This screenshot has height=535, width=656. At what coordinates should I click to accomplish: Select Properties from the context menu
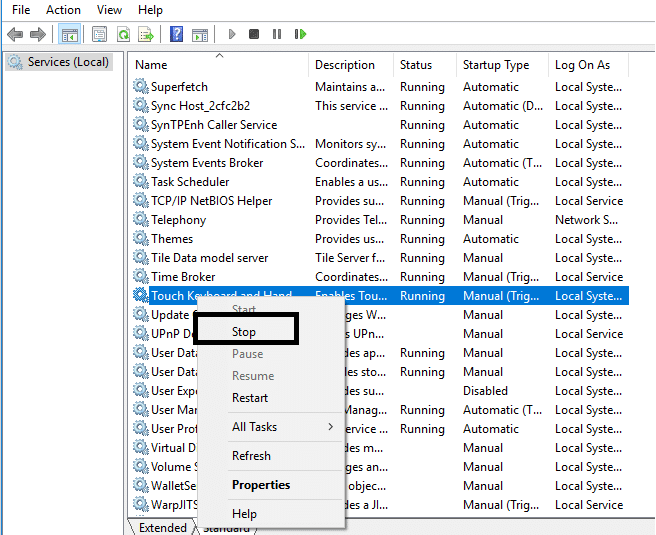(x=261, y=485)
